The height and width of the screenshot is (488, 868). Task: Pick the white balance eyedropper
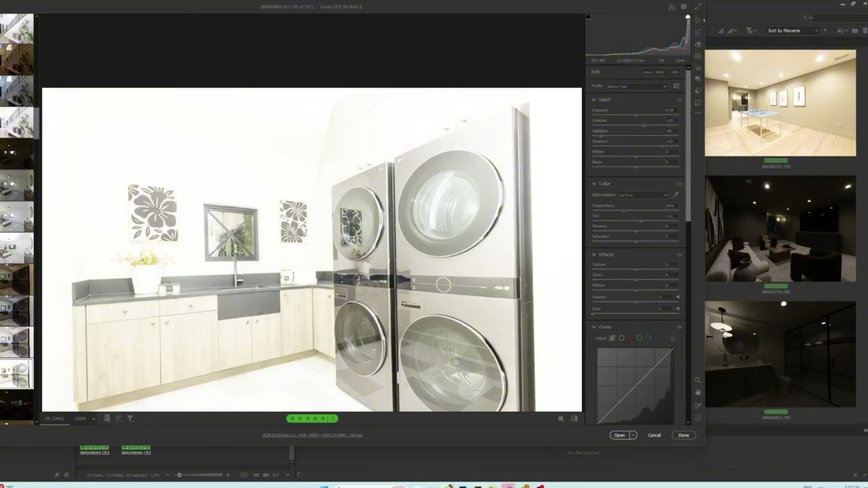[675, 195]
